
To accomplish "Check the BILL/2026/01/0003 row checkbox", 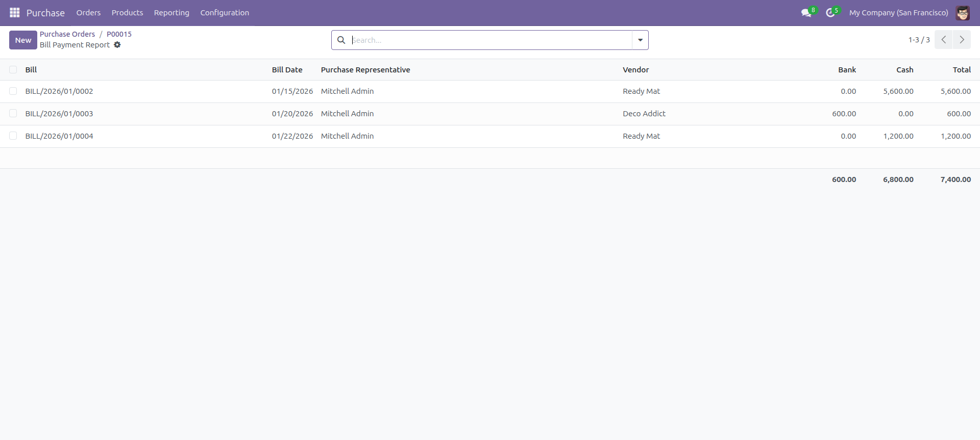I will click(x=13, y=114).
